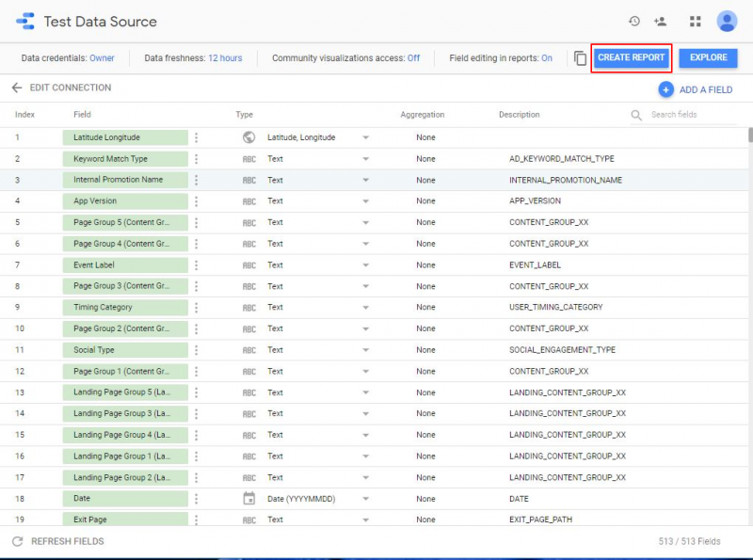Screen dimensions: 753x560
Task: Expand type dropdown for Keyword Match Type
Action: [365, 159]
